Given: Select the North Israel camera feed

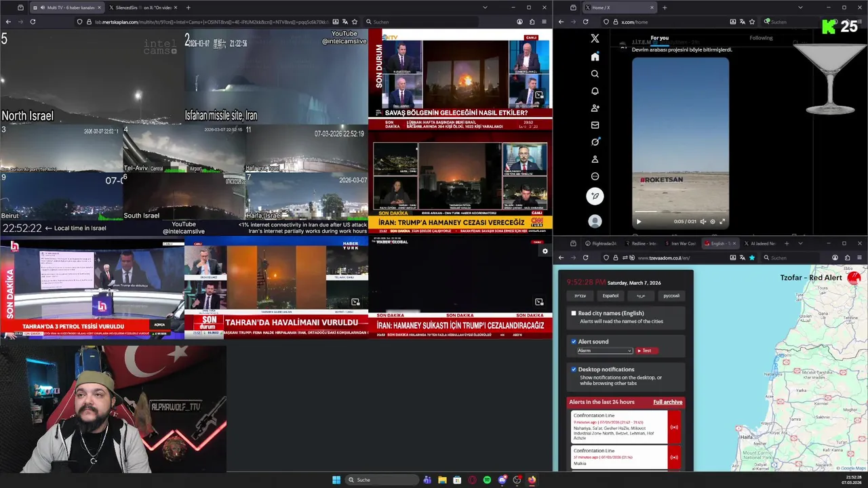Looking at the screenshot, I should 92,77.
